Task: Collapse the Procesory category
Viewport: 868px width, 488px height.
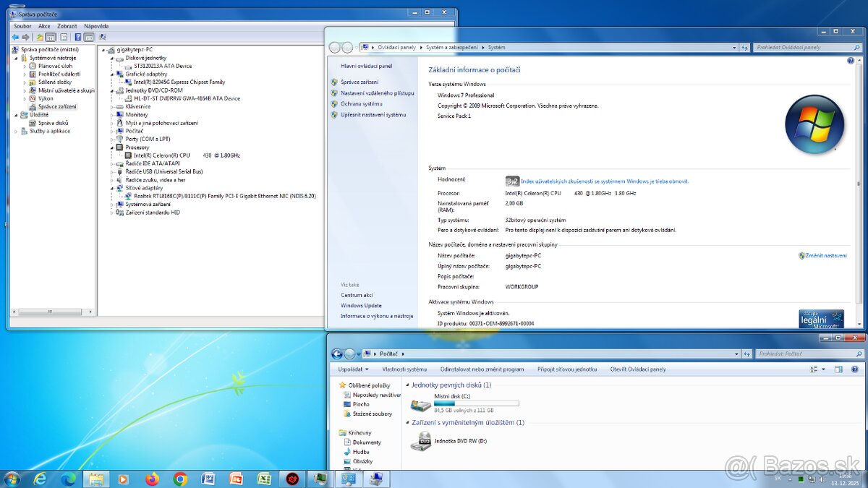Action: coord(112,147)
